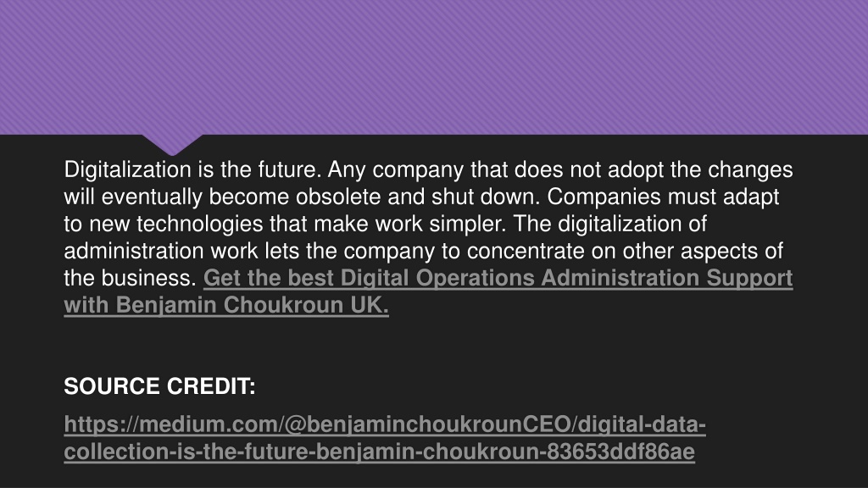Select the sentence start "Companies must adapt"
The image size is (868, 488).
point(663,197)
